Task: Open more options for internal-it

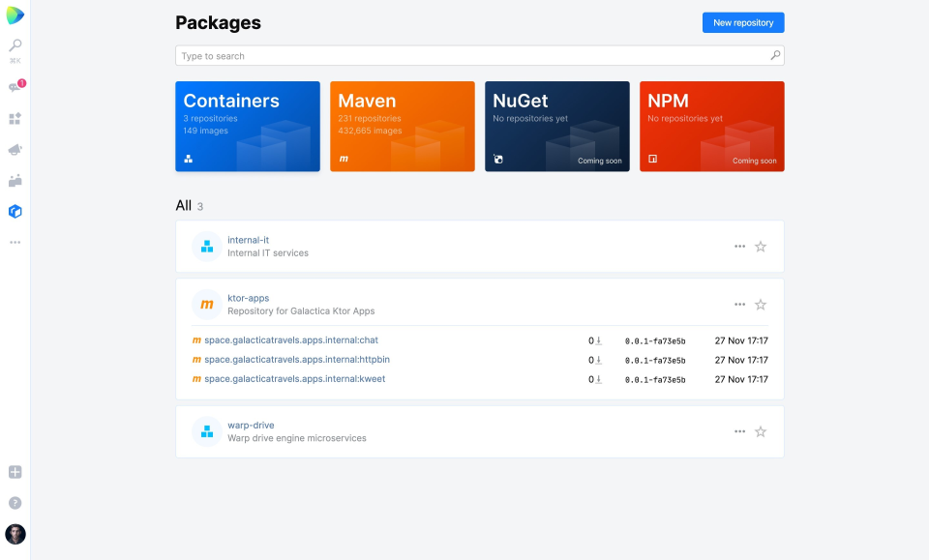Action: click(x=739, y=247)
